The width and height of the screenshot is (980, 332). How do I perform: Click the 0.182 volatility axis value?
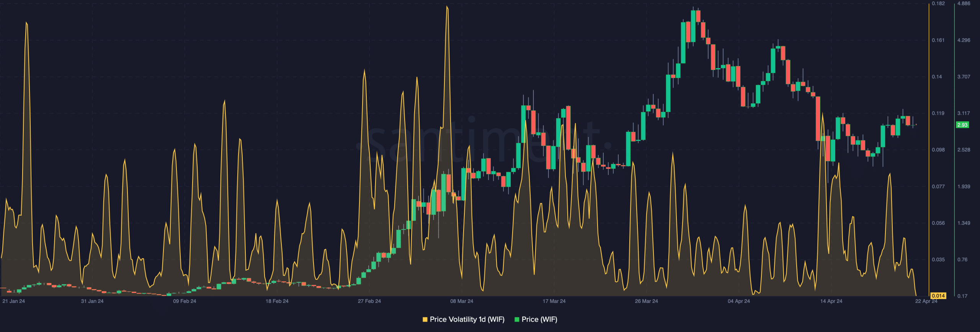coord(938,3)
